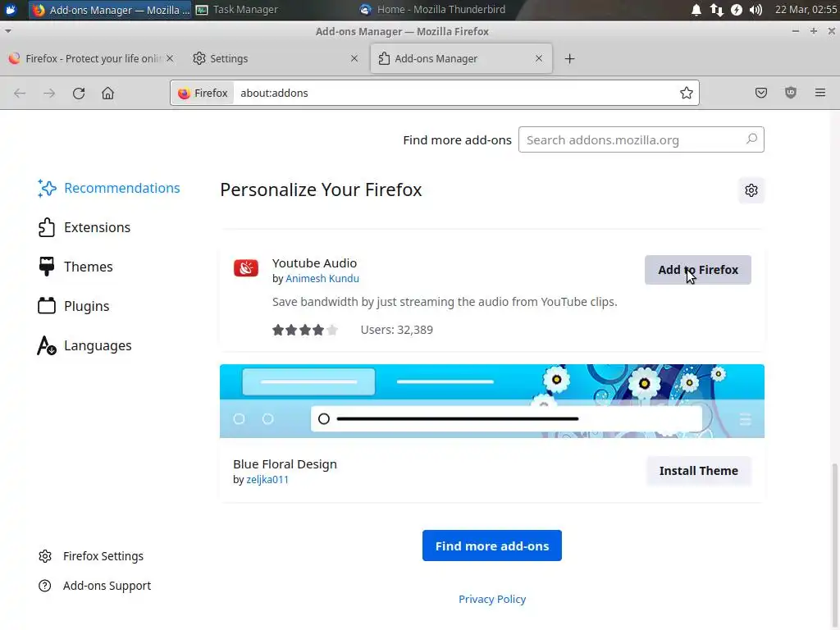
Task: Add Youtube Audio to Firefox
Action: (697, 270)
